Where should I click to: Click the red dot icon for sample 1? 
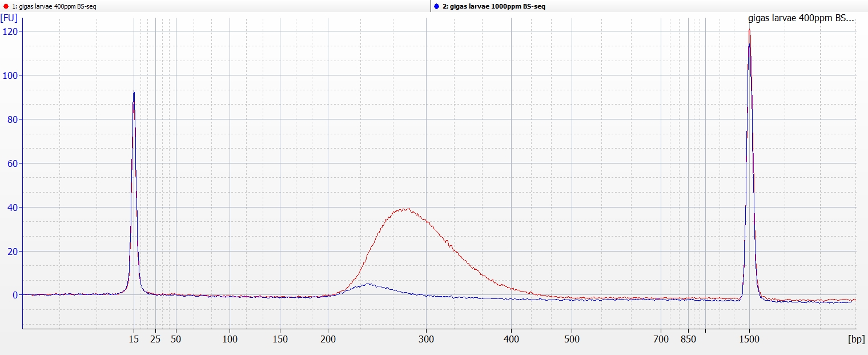6,6
